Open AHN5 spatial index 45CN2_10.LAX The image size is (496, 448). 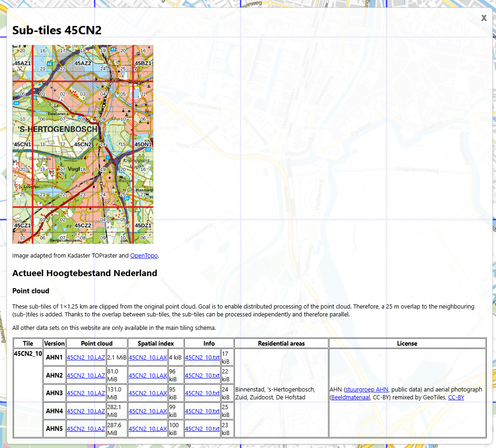[148, 429]
